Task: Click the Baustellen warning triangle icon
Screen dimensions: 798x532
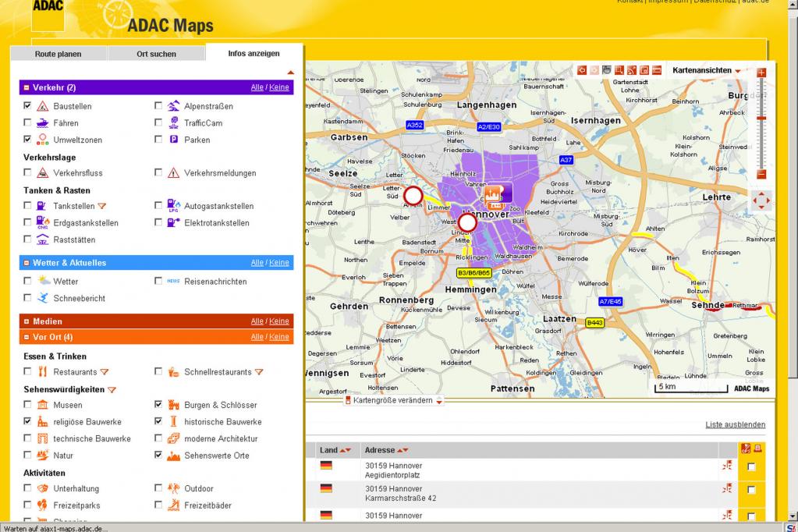Action: point(43,106)
